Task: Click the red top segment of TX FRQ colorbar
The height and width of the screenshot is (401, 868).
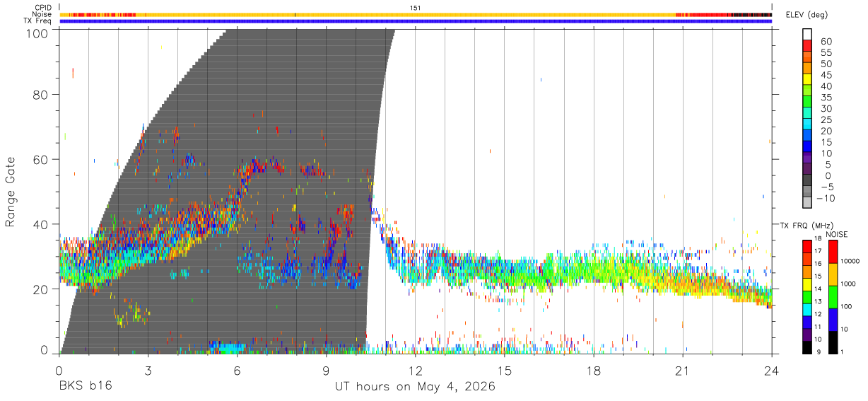Action: (x=807, y=246)
